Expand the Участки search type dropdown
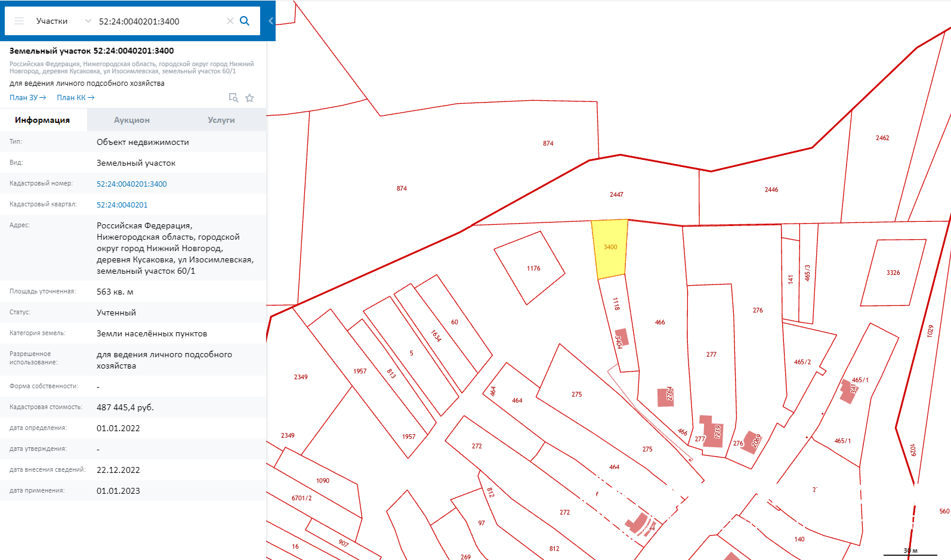Image resolution: width=951 pixels, height=560 pixels. click(88, 21)
